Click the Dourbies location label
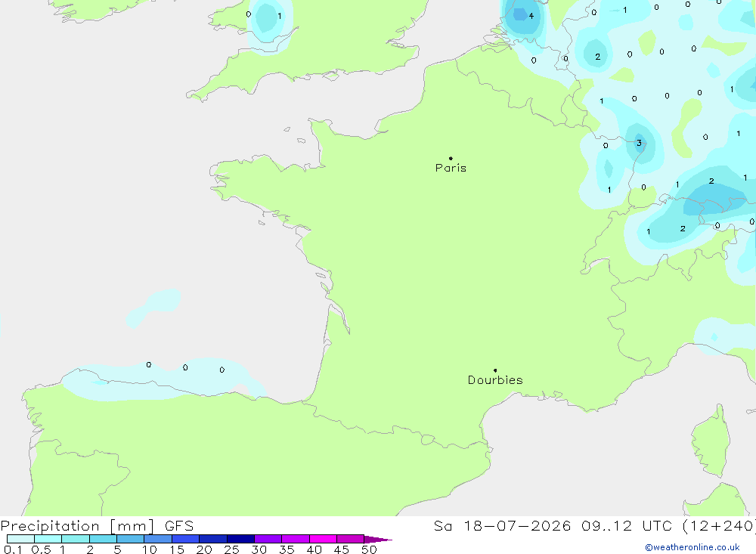 point(495,380)
